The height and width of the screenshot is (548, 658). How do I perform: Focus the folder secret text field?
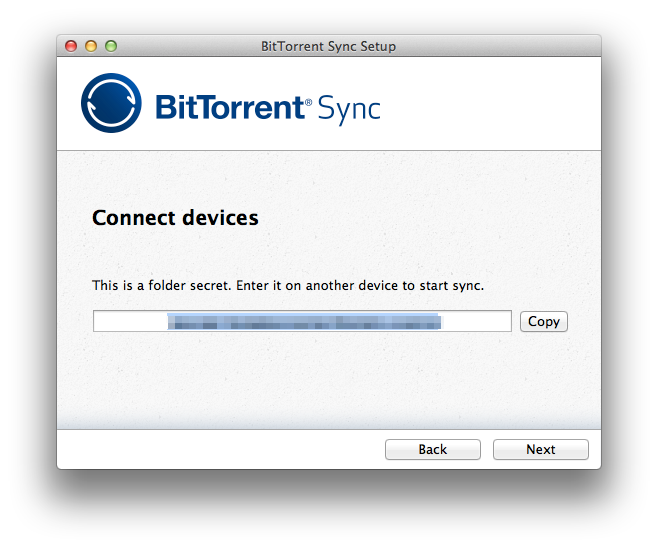click(x=302, y=321)
